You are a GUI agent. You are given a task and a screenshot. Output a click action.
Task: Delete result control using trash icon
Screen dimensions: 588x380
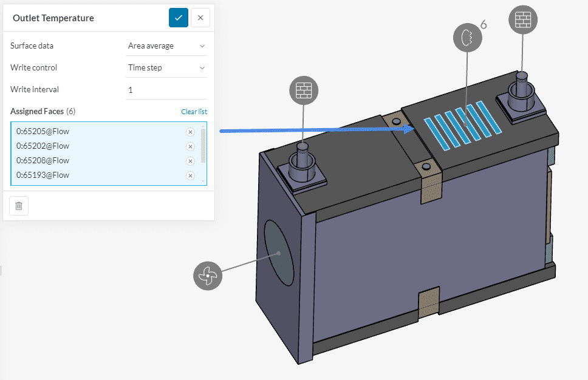pyautogui.click(x=19, y=206)
